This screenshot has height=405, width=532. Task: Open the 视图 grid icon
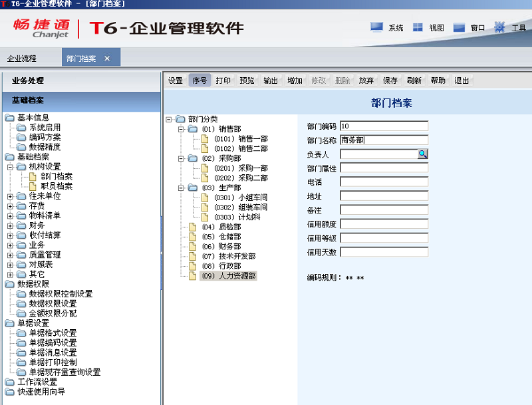418,27
